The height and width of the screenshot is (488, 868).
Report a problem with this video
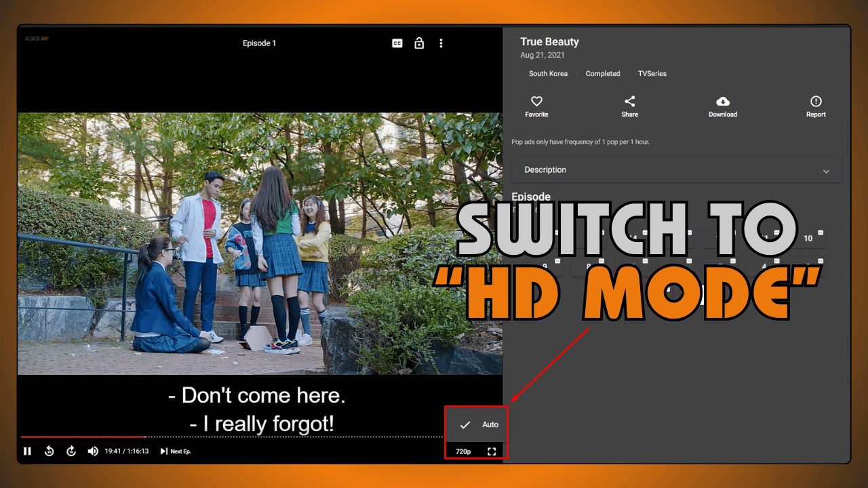pos(816,106)
